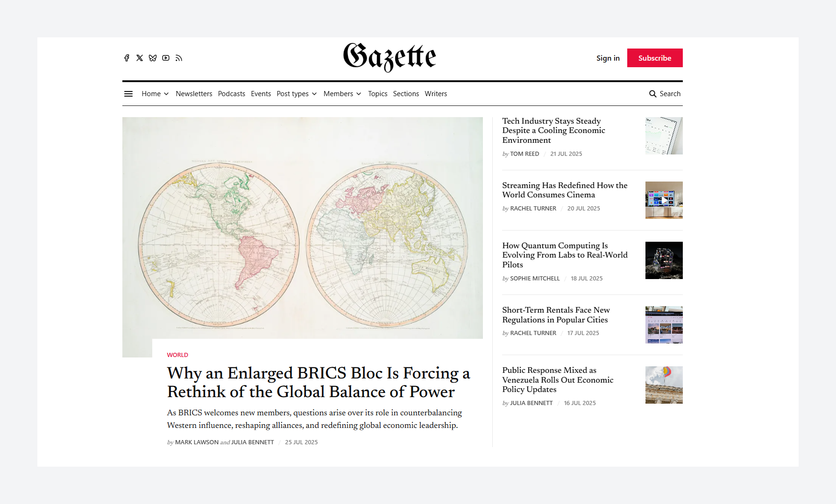Open the WORLD category tag

pos(177,355)
